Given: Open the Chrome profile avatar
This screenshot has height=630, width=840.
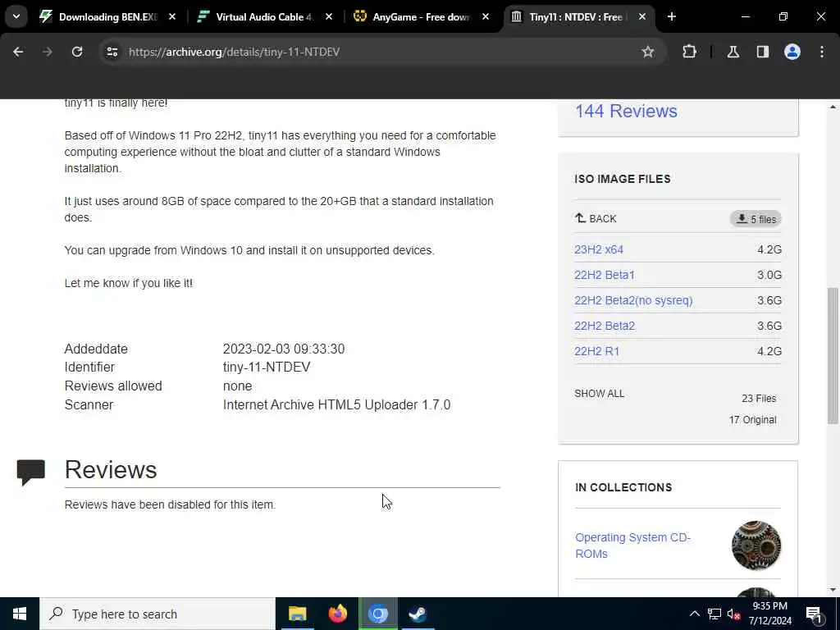Looking at the screenshot, I should click(792, 52).
